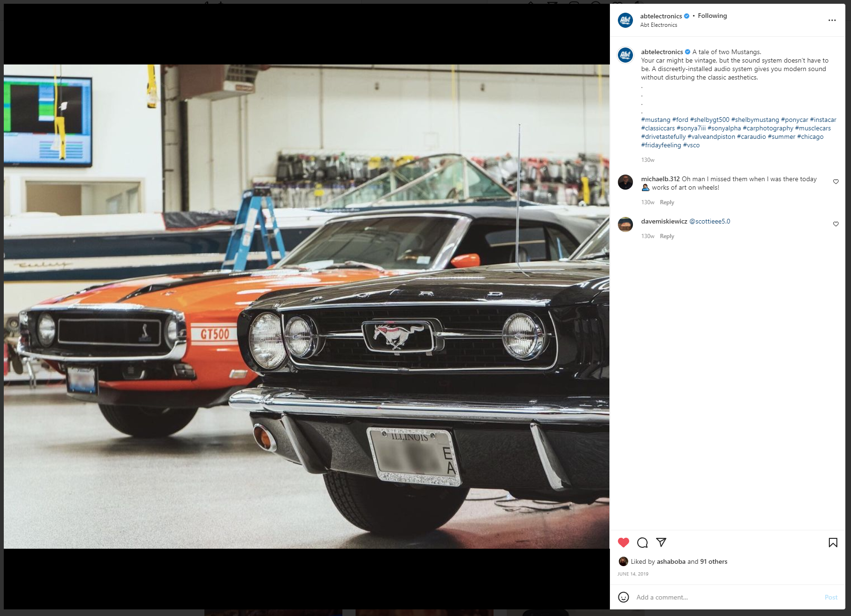
Task: Unlike the post with the red heart
Action: click(623, 543)
